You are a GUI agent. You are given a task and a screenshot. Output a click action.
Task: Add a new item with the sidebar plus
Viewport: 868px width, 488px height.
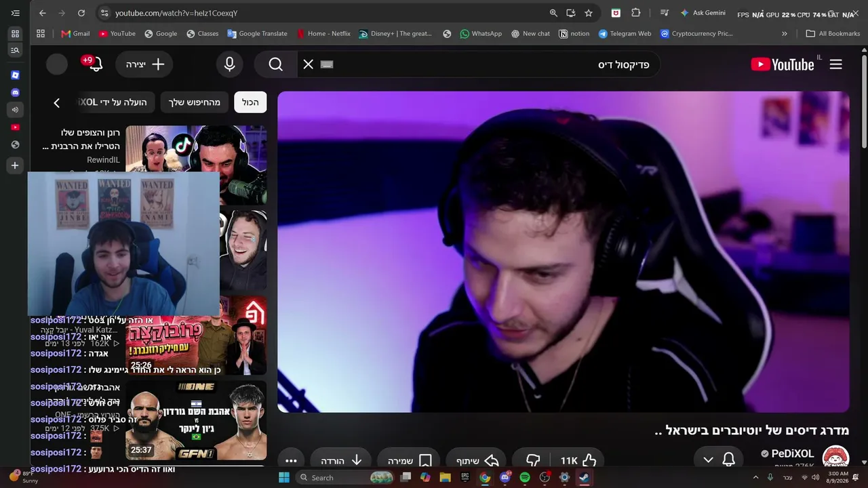click(15, 165)
